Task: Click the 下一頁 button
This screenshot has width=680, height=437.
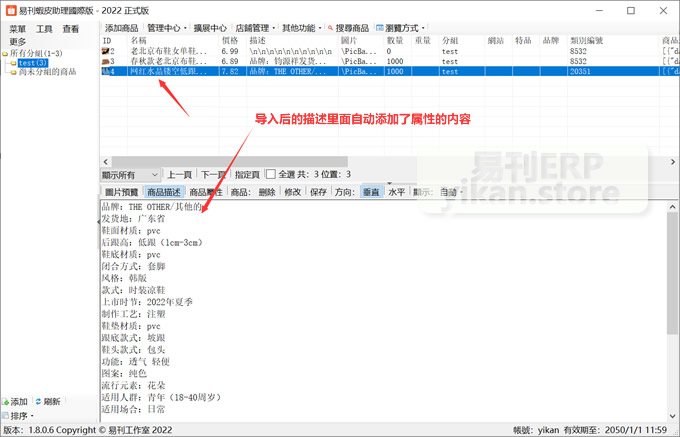Action: (x=213, y=175)
